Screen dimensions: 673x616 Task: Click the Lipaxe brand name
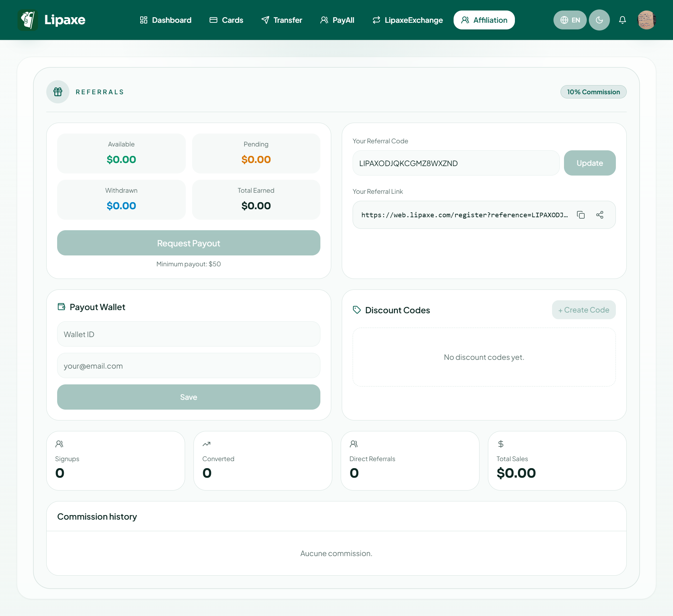tap(65, 20)
